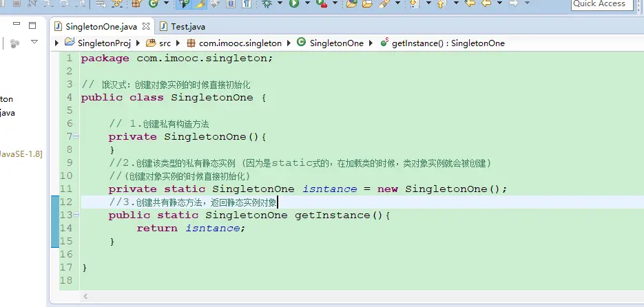Click the Back navigation arrow icon
This screenshot has width=644, height=307.
click(486, 3)
